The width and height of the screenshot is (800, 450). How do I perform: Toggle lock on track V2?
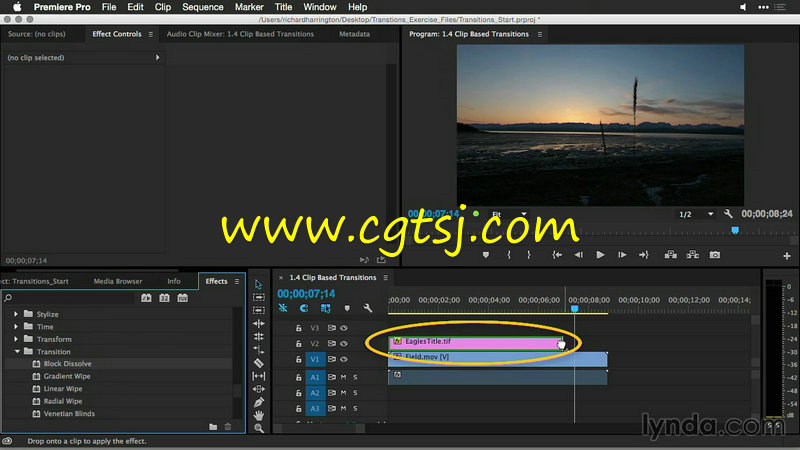pos(298,343)
